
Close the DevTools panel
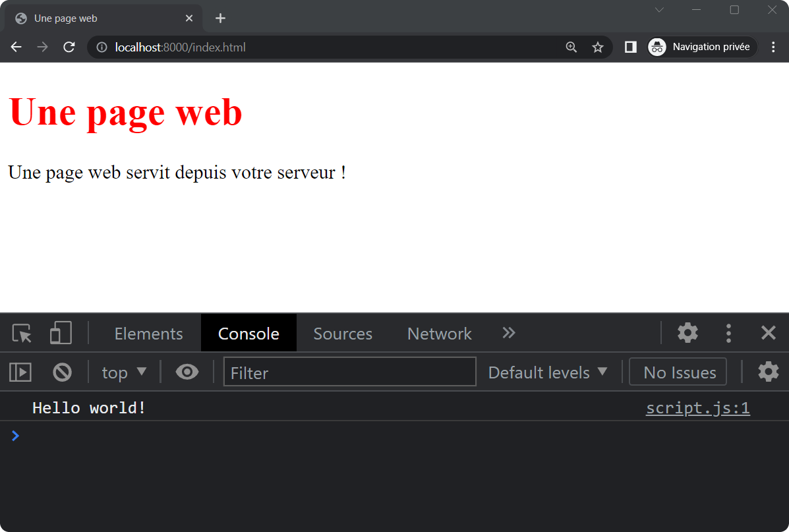[x=769, y=333]
